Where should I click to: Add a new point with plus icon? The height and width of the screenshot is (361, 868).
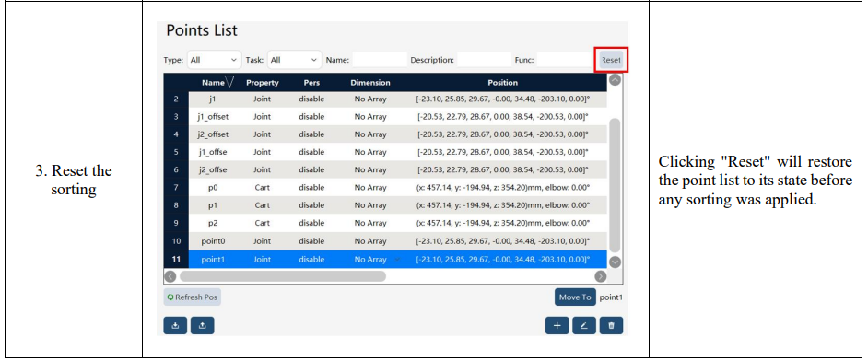click(x=557, y=326)
